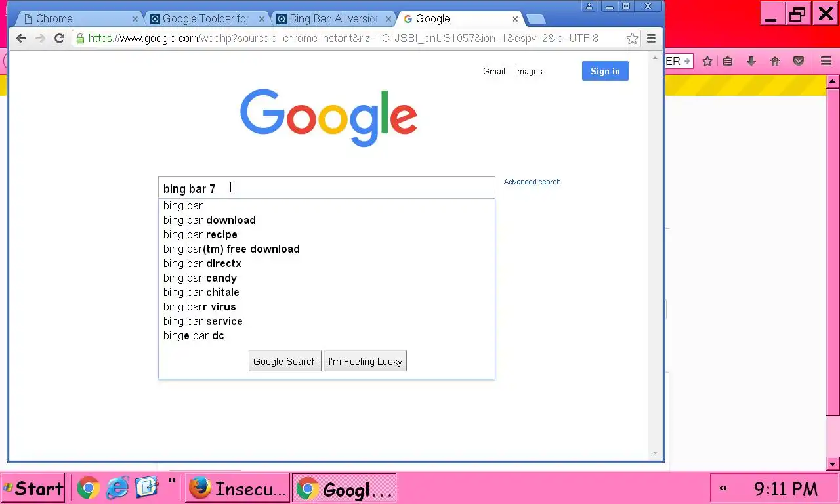Select the binge bar dc suggestion
This screenshot has width=840, height=504.
point(327,335)
